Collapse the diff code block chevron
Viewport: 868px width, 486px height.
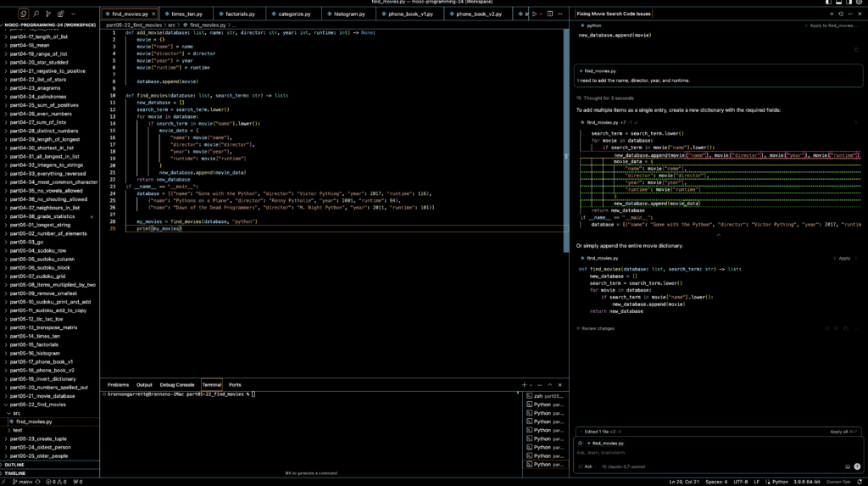(719, 235)
